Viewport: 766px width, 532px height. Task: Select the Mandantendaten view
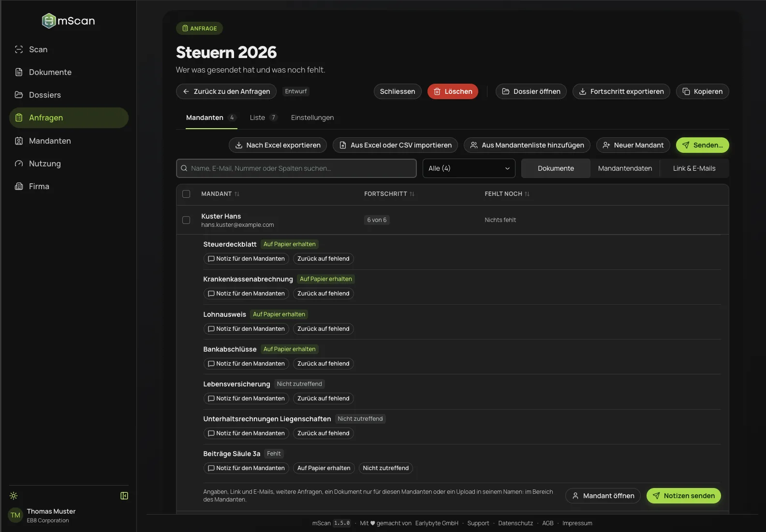(x=625, y=168)
